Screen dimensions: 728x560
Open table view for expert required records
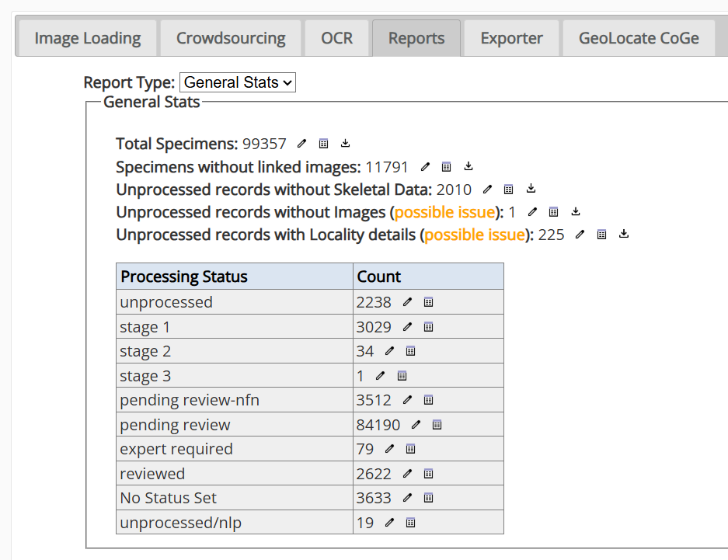(410, 448)
